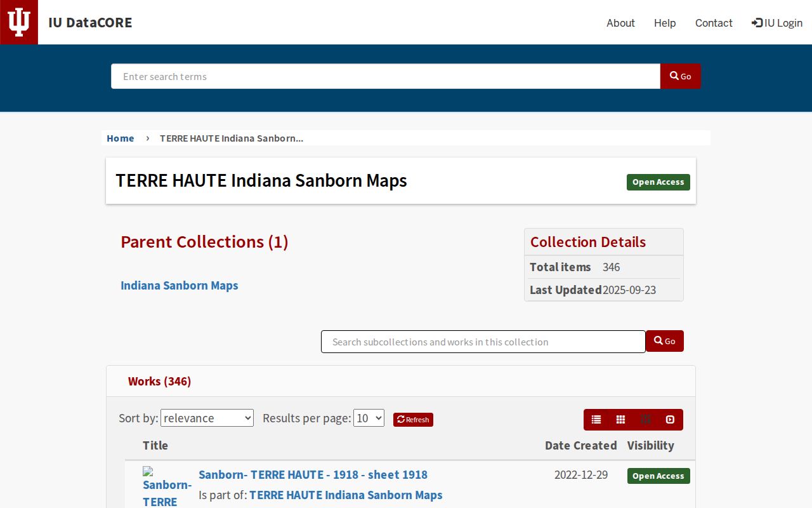The width and height of the screenshot is (812, 508).
Task: Open the Sort by dropdown
Action: coord(207,418)
